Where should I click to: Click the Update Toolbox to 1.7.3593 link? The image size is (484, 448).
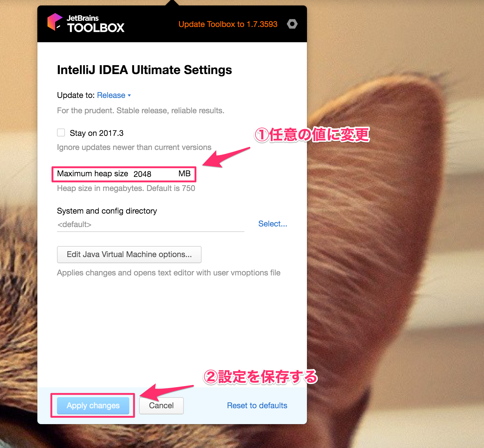point(228,24)
